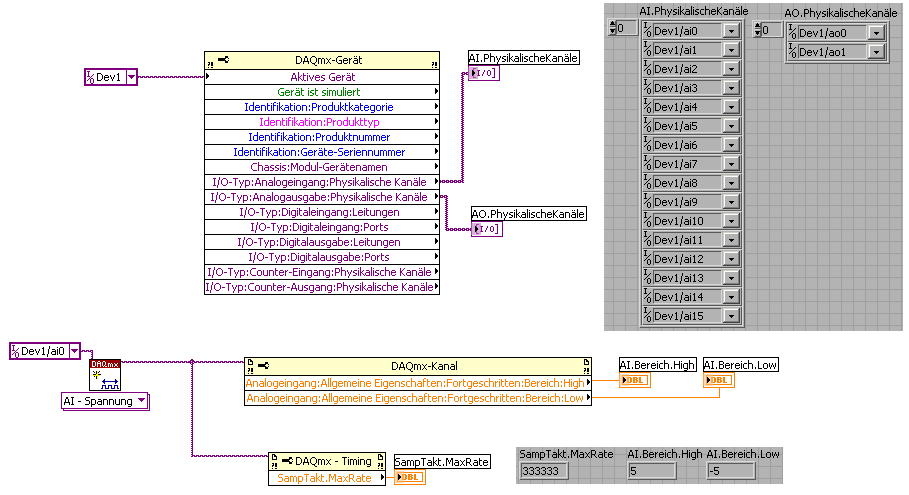Click the AI.Bereich.Low value field showing -5
This screenshot has height=495, width=909.
coord(731,471)
